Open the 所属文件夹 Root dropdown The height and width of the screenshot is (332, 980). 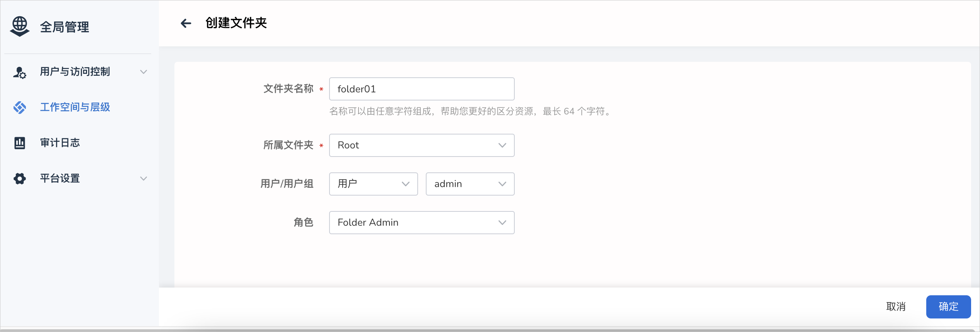tap(422, 145)
